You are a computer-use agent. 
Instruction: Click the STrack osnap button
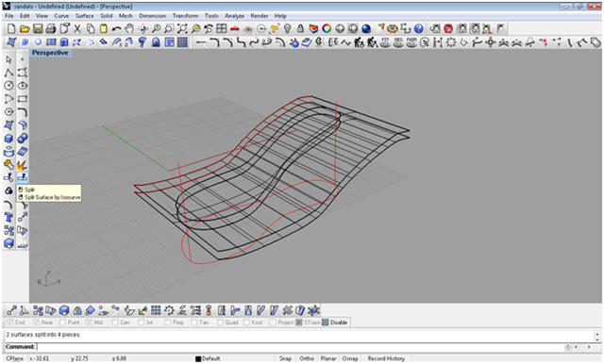point(309,323)
